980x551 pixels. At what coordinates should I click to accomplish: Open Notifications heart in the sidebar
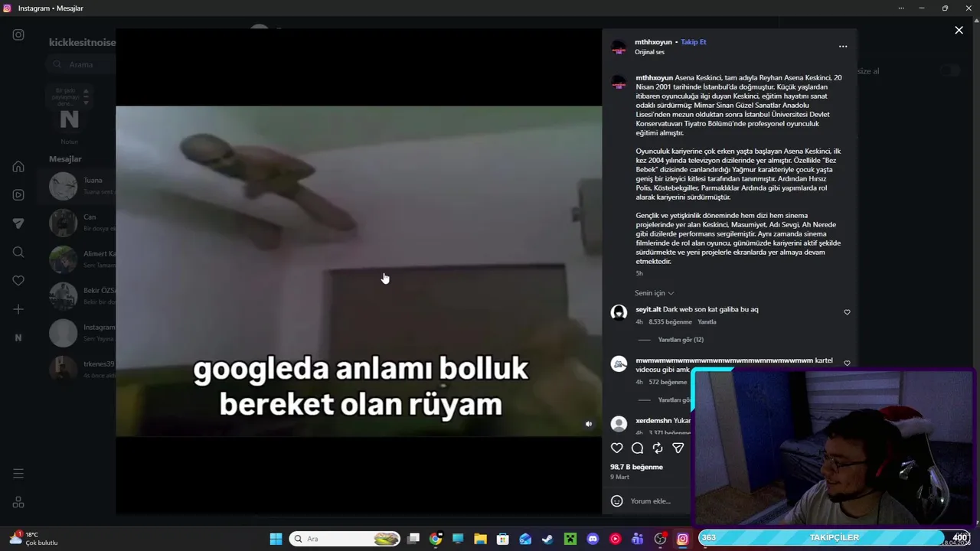pos(18,281)
